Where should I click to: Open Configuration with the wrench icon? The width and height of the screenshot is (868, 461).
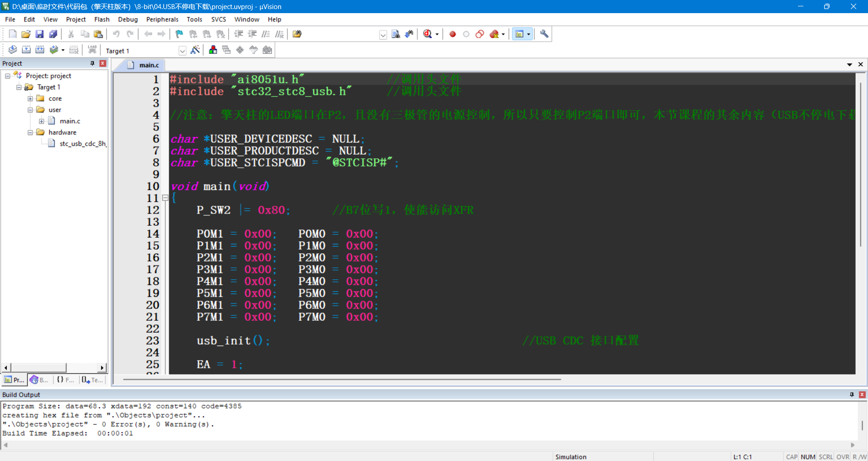pos(544,34)
